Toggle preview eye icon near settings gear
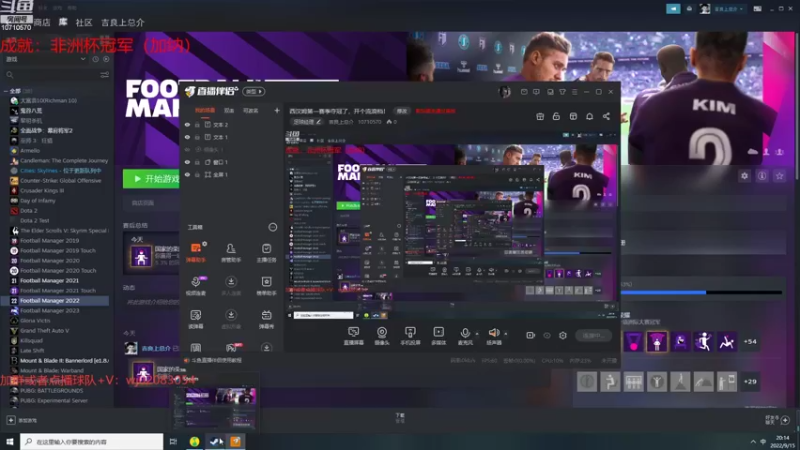800x450 pixels. (x=547, y=335)
